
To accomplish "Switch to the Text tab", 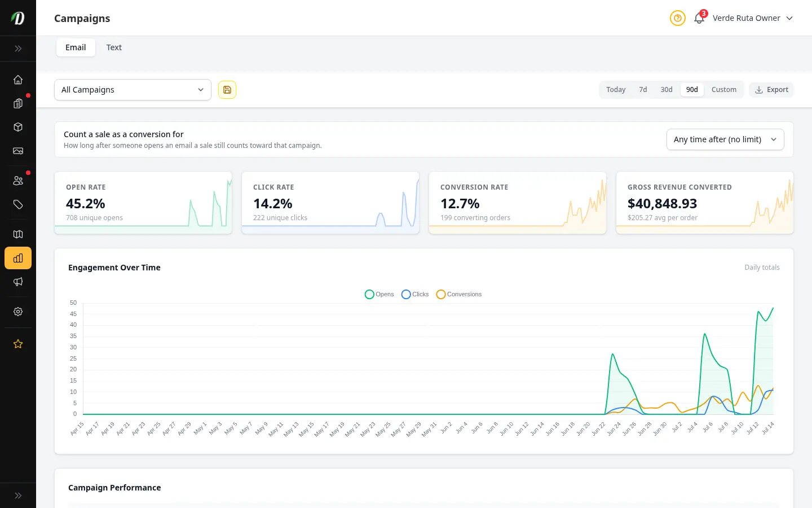I will tap(114, 47).
